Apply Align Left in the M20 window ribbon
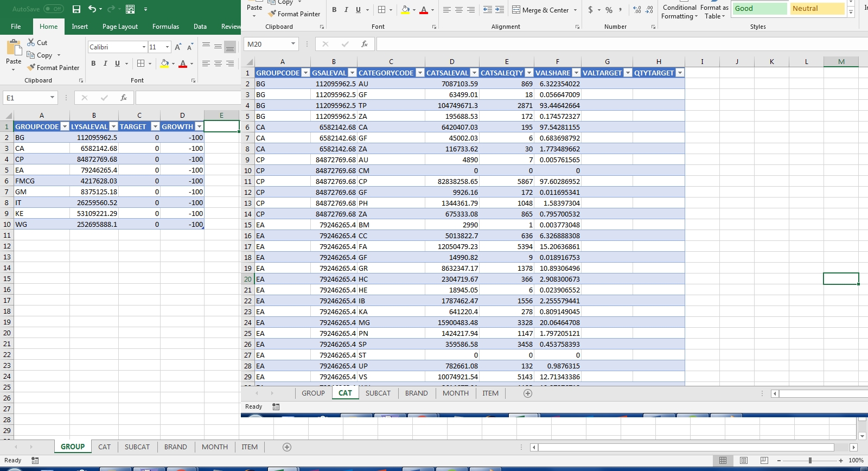Viewport: 868px width, 471px height. click(x=447, y=10)
